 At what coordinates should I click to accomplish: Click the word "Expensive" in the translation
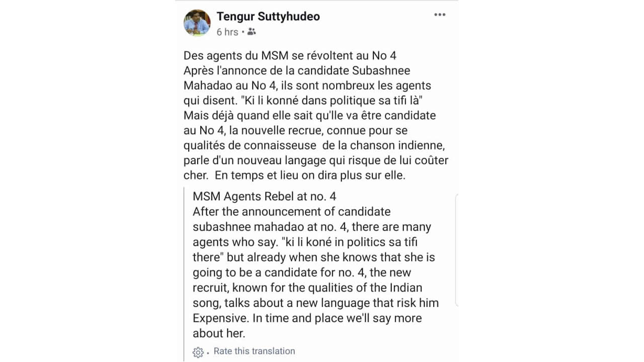coord(220,318)
